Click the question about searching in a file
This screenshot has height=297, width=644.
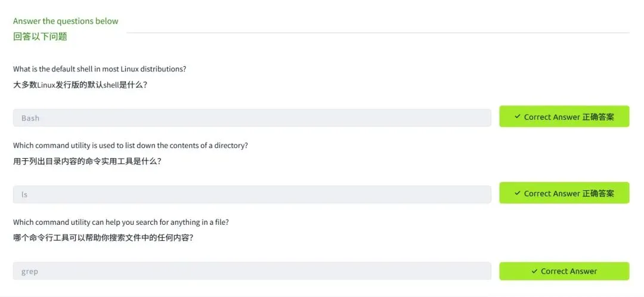point(120,222)
